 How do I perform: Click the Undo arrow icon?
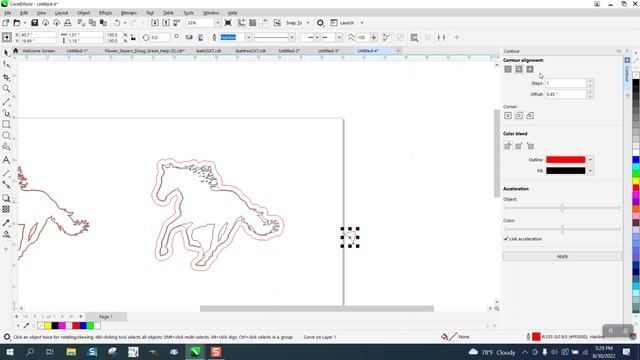(x=117, y=23)
